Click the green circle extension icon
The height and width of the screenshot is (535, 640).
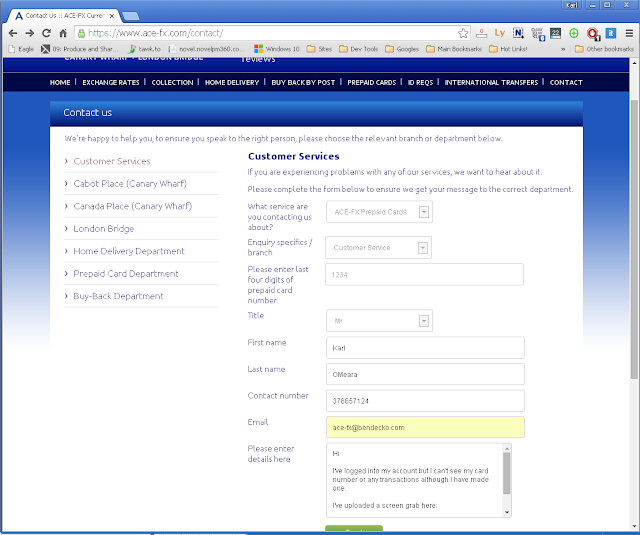pos(574,33)
